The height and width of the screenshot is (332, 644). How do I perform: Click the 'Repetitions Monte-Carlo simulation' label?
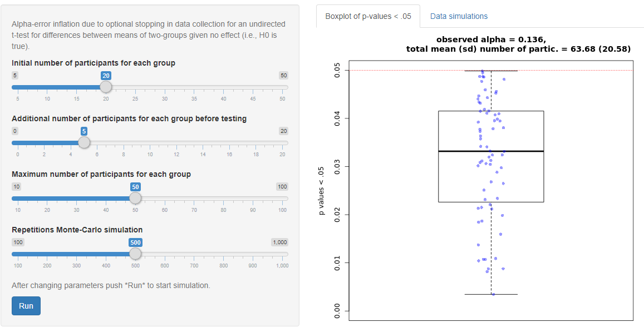[x=77, y=230]
